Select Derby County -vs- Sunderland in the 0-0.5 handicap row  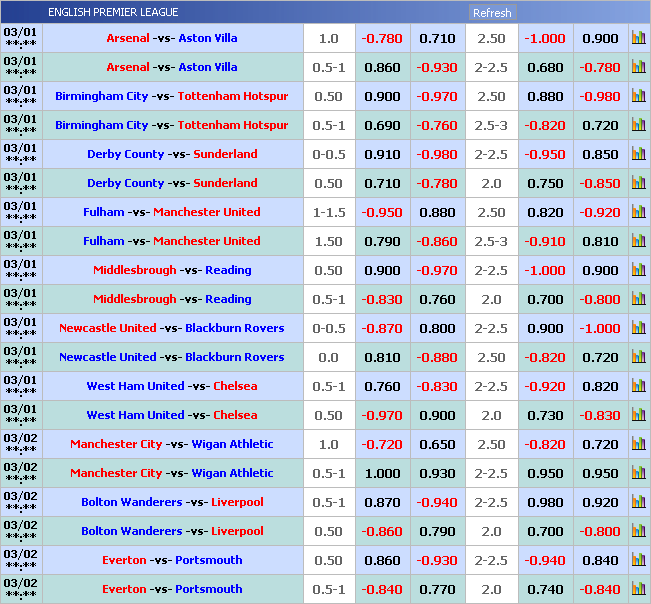coord(172,154)
